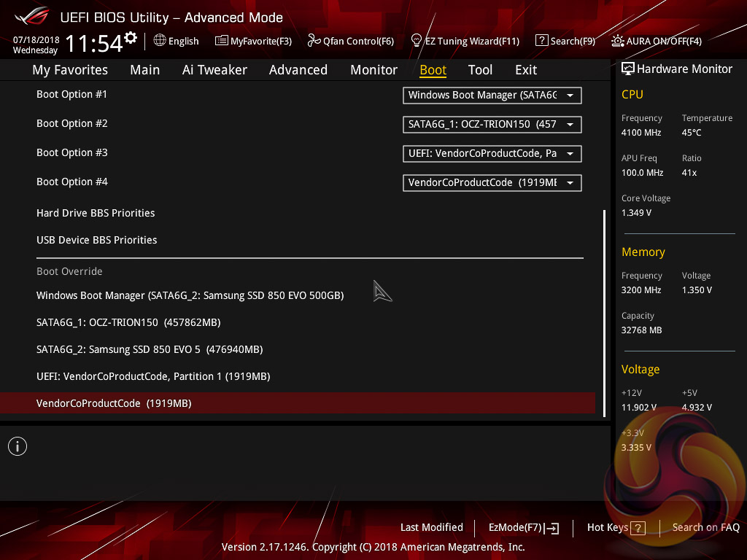Click the English language selector
This screenshot has height=560, width=747.
(177, 41)
